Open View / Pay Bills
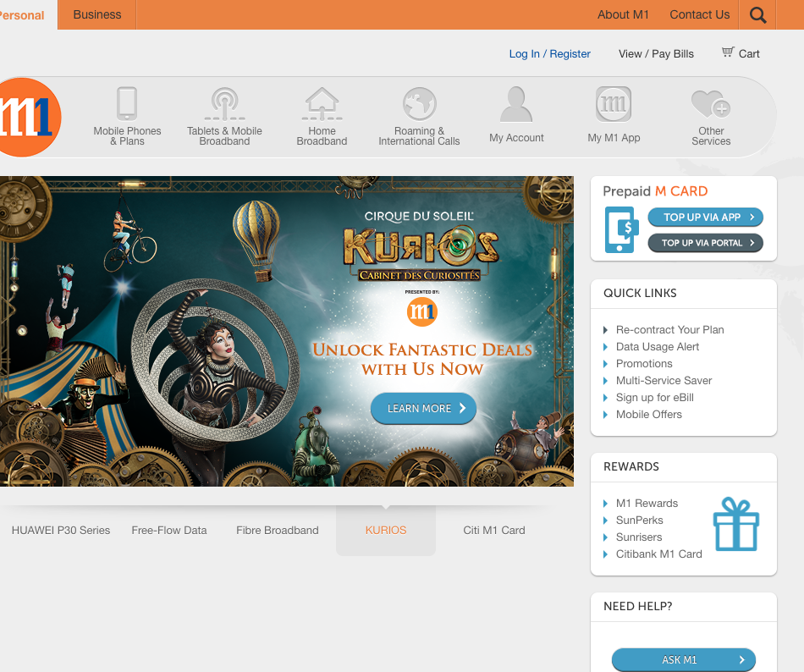 (656, 54)
